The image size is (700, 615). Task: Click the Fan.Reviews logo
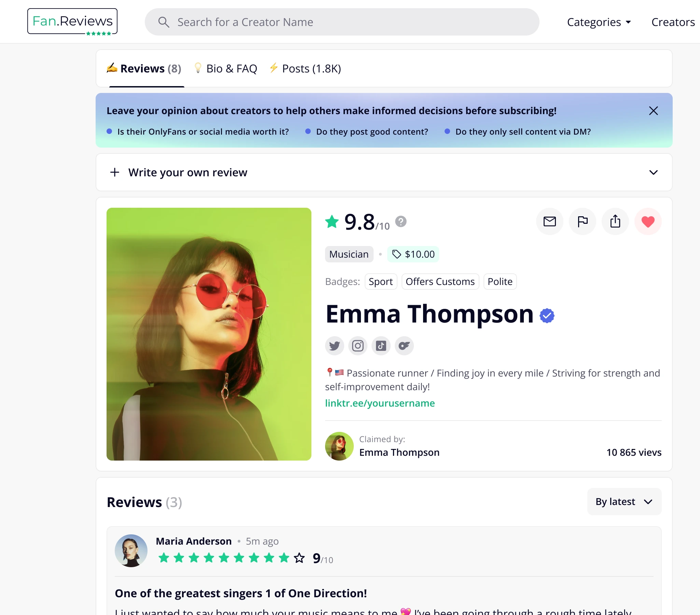click(x=72, y=21)
